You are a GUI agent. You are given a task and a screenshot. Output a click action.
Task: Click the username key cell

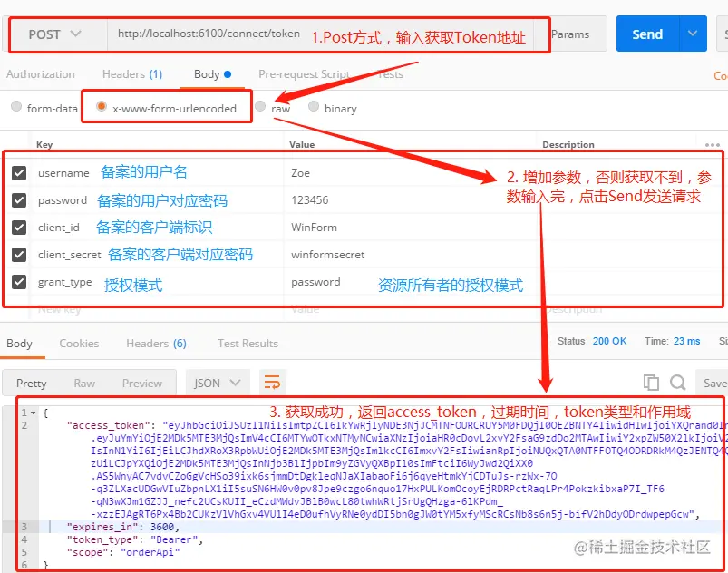tap(157, 173)
